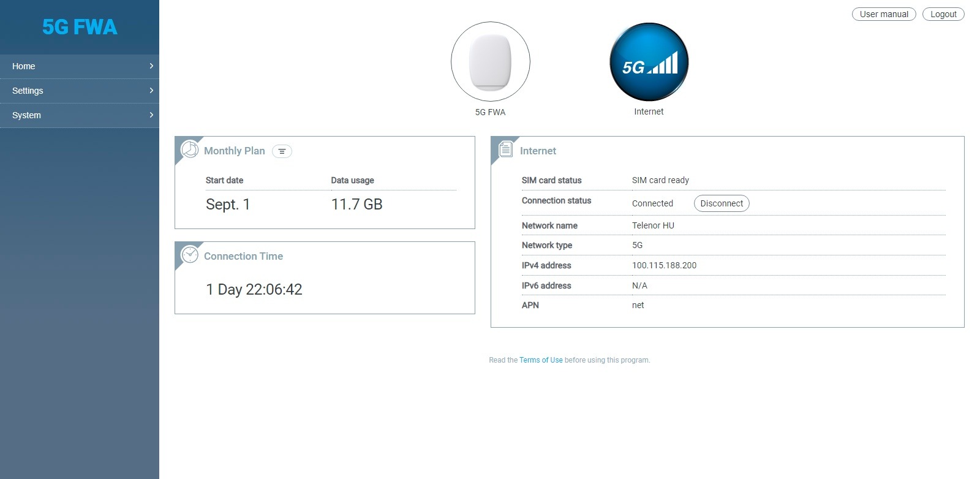980x479 pixels.
Task: Click the 5G FWA router device icon
Action: click(x=491, y=62)
